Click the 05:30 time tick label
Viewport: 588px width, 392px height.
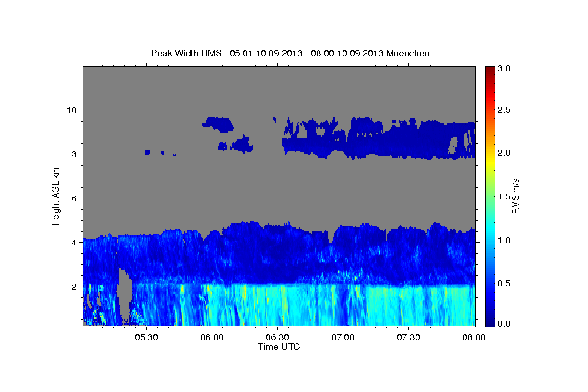click(x=146, y=337)
